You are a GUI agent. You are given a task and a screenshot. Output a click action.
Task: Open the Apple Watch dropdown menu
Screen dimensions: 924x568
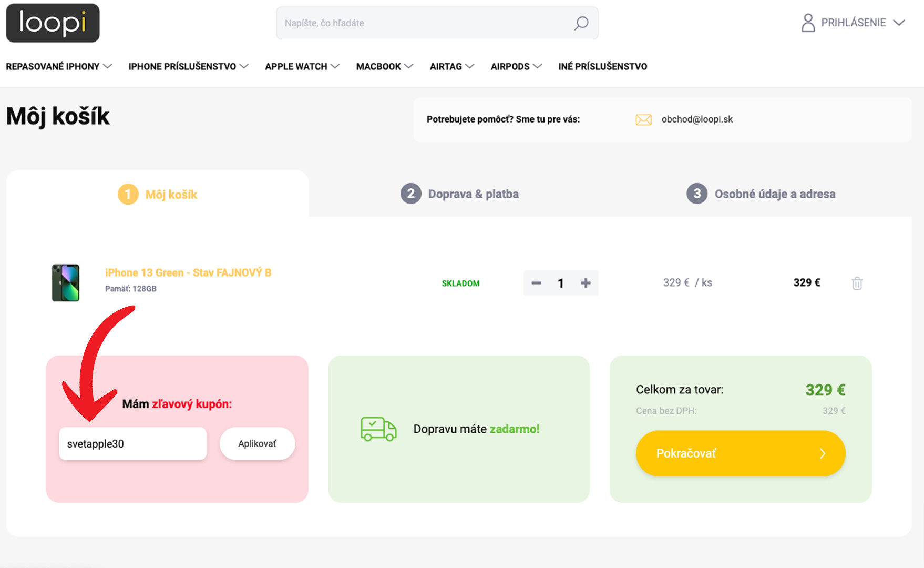(302, 66)
